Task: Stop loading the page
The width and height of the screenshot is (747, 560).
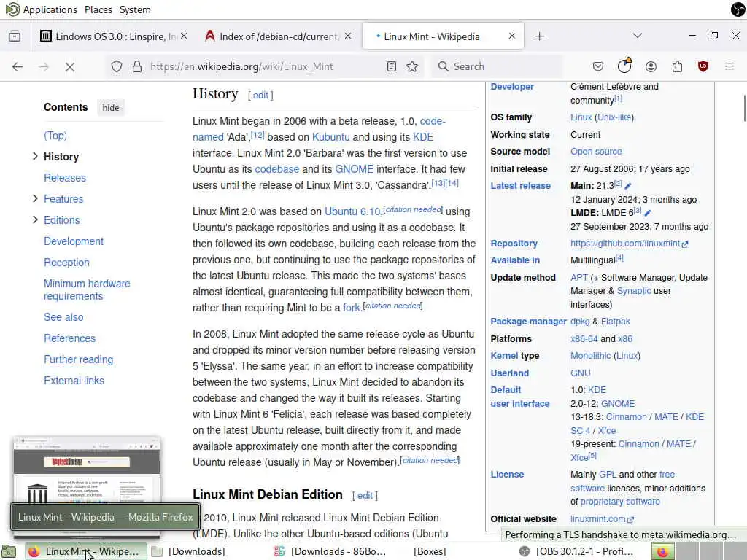Action: click(70, 66)
